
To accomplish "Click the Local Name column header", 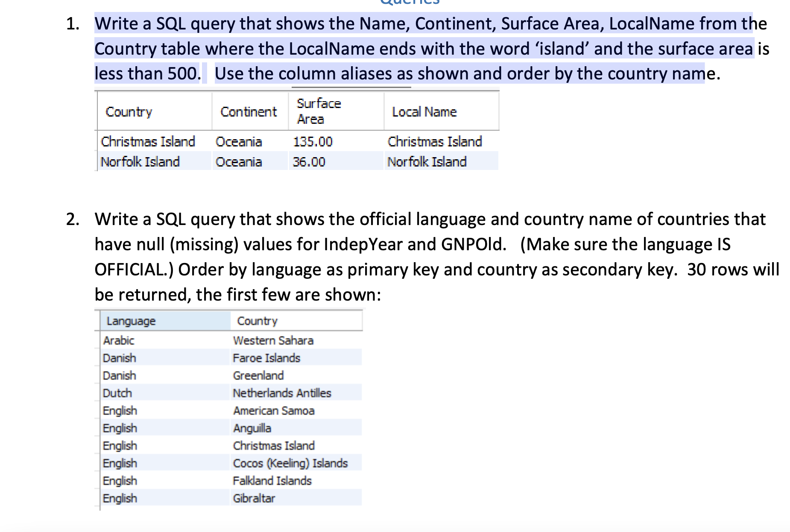I will [x=423, y=112].
